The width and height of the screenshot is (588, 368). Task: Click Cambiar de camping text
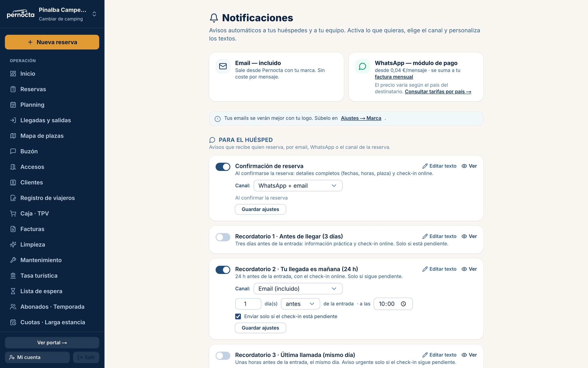(x=61, y=19)
